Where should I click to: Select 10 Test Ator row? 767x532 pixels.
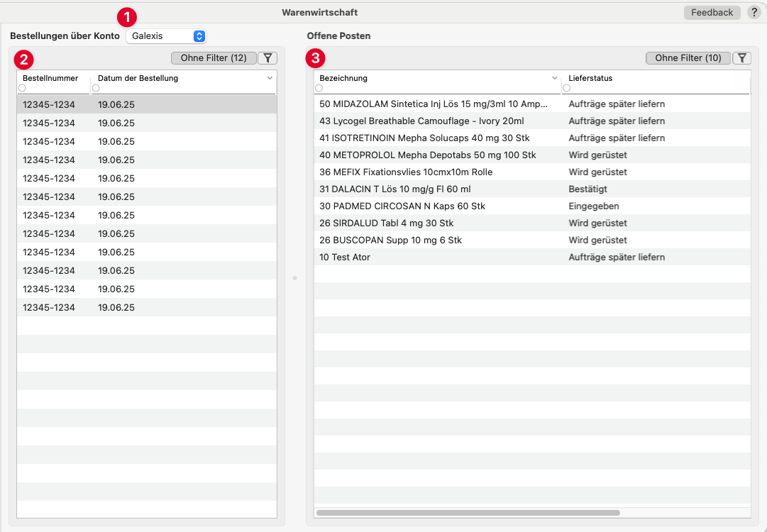532,257
